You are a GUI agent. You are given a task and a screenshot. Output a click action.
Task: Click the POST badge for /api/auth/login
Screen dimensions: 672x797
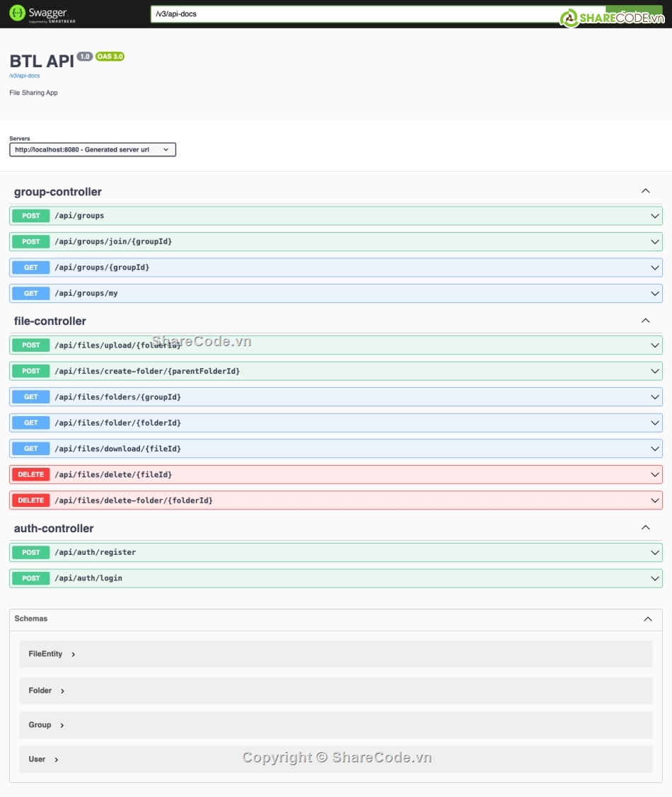pyautogui.click(x=31, y=578)
